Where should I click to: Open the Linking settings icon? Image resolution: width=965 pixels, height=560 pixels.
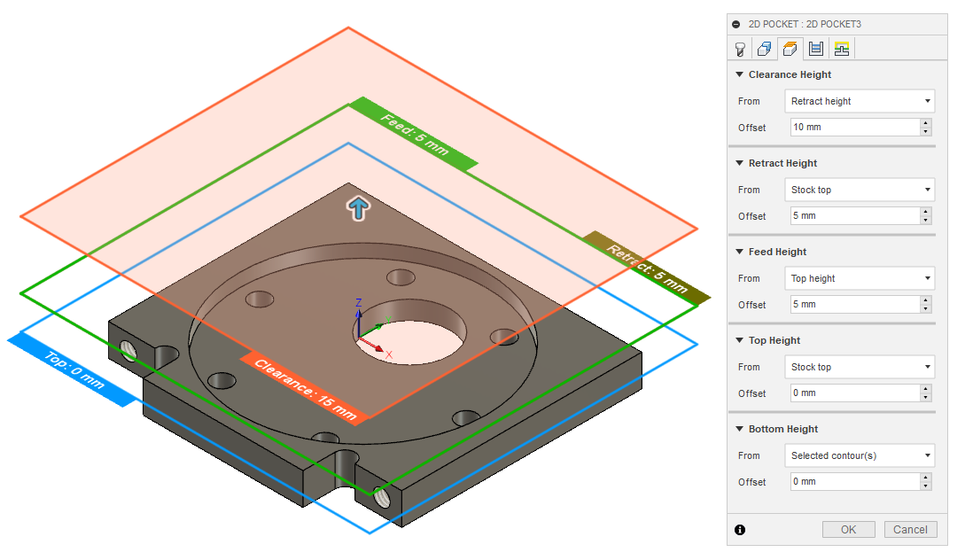pos(841,48)
